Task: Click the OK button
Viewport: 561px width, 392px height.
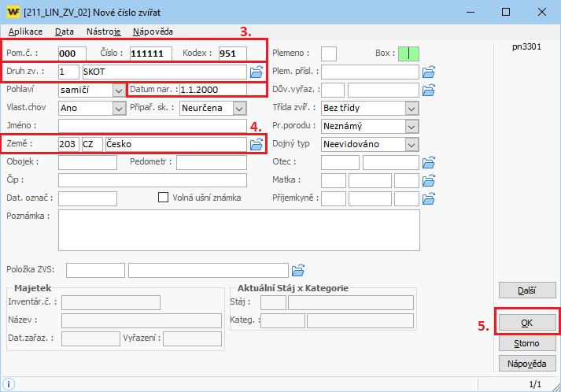Action: (527, 323)
